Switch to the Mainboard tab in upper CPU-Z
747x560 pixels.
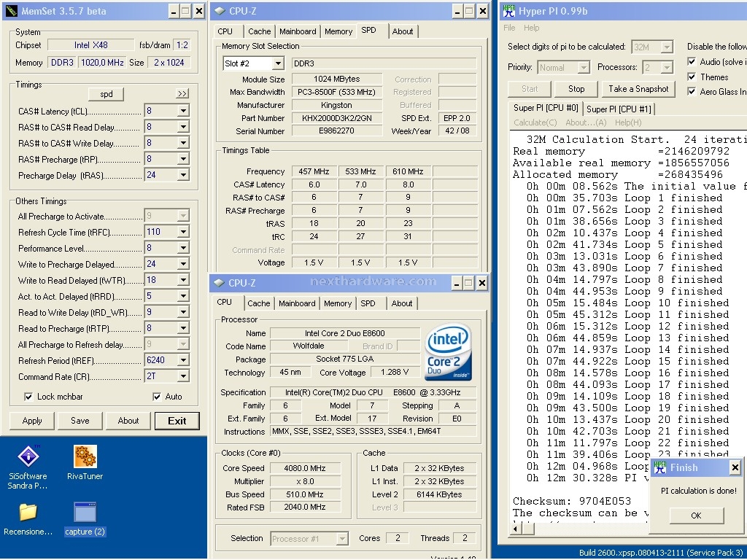pos(298,31)
